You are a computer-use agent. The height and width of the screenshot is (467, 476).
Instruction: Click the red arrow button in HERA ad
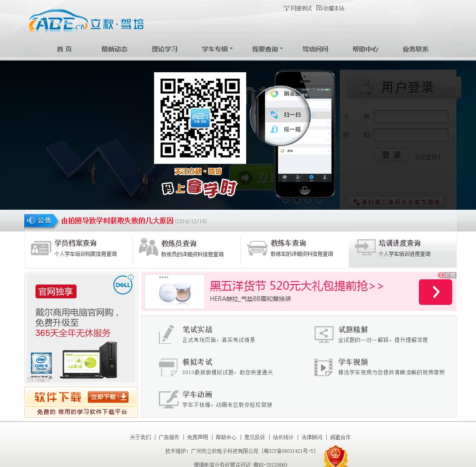(435, 292)
